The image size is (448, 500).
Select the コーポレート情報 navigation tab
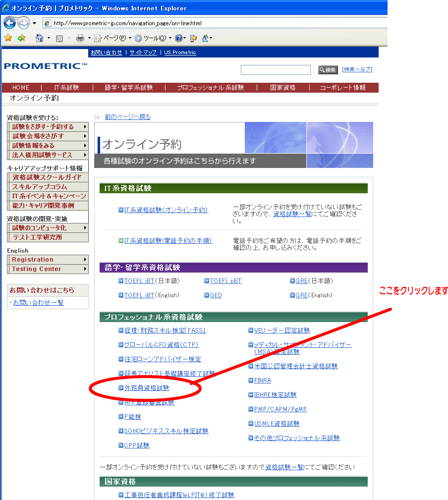(343, 88)
